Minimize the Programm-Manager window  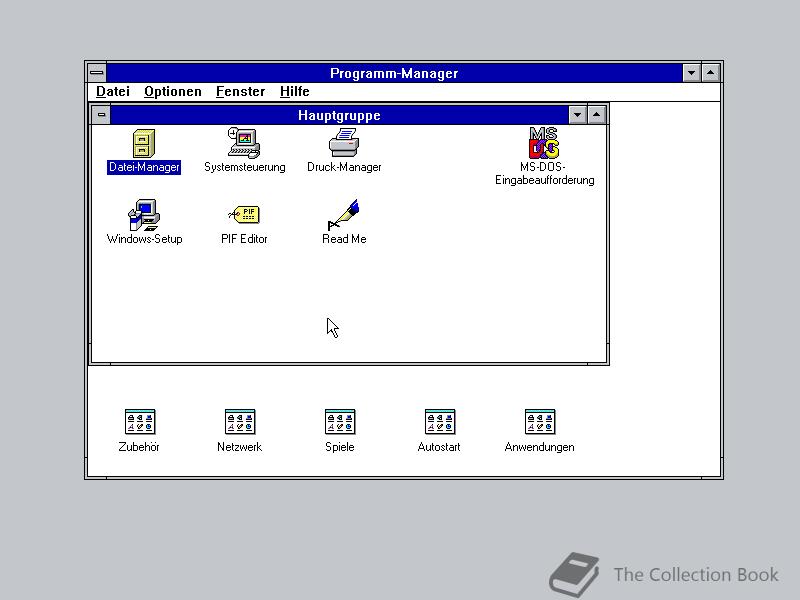[691, 73]
